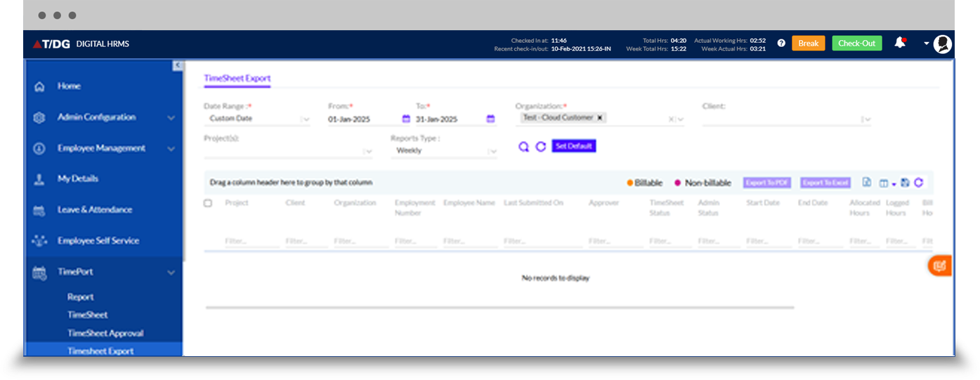Click the orange floating feedback widget
Viewport: 980px width, 380px height.
(x=940, y=266)
